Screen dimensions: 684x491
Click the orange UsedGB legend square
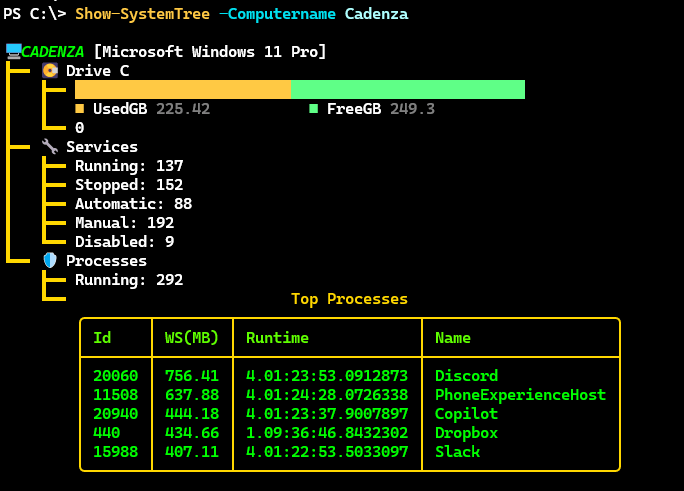tap(79, 109)
